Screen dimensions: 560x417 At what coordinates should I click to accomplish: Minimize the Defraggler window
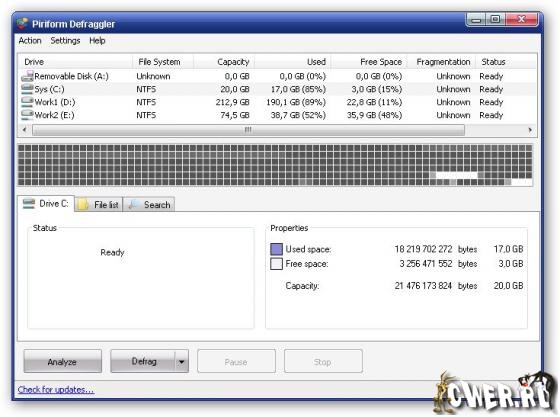(x=476, y=20)
